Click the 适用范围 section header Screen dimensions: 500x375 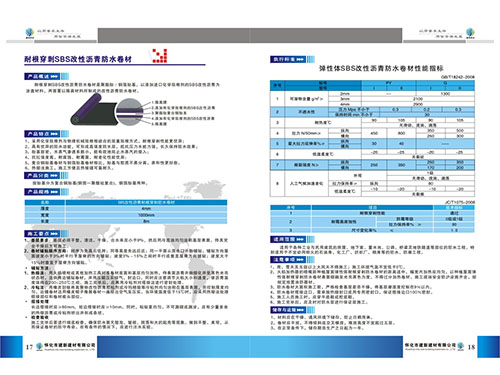[292, 239]
